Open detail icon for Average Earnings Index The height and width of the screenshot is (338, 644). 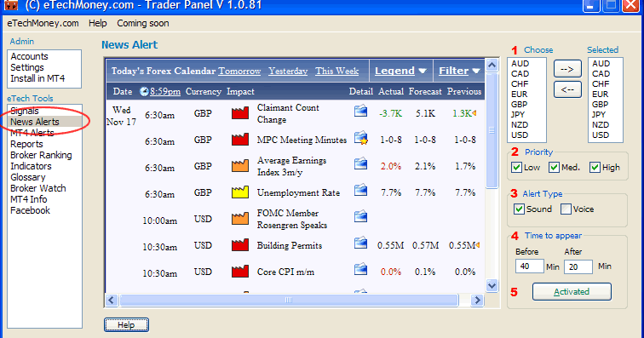(360, 163)
